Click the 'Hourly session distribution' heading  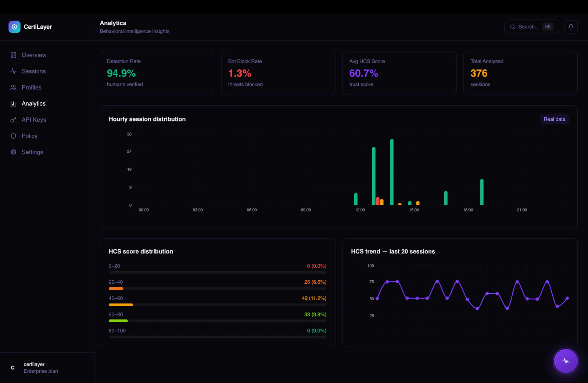147,119
